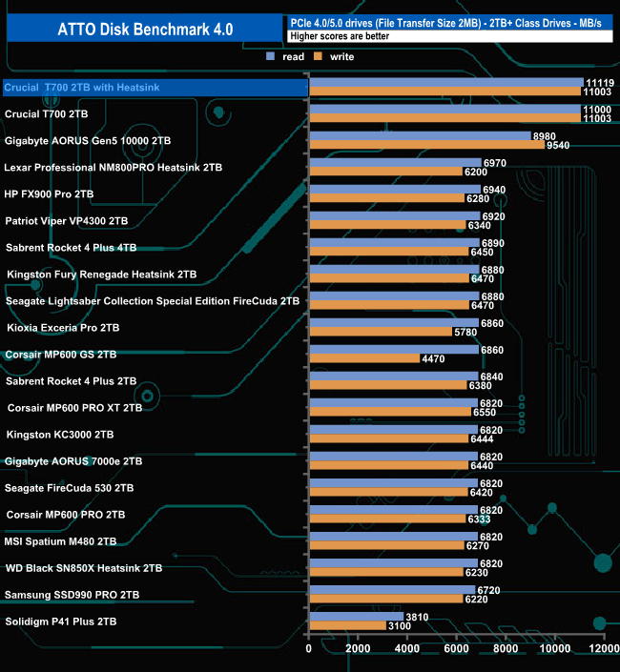Viewport: 620px width, 672px height.
Task: Click the 3810 read value
Action: click(x=417, y=617)
